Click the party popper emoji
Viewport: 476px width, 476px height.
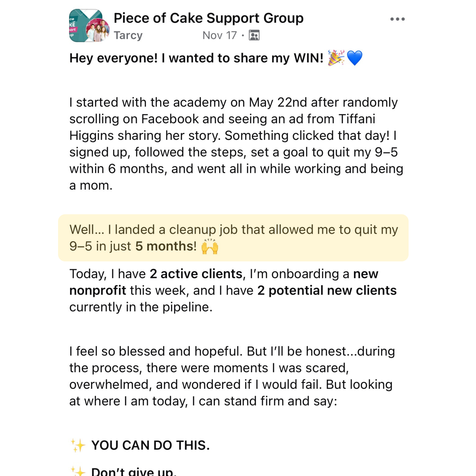pyautogui.click(x=336, y=58)
